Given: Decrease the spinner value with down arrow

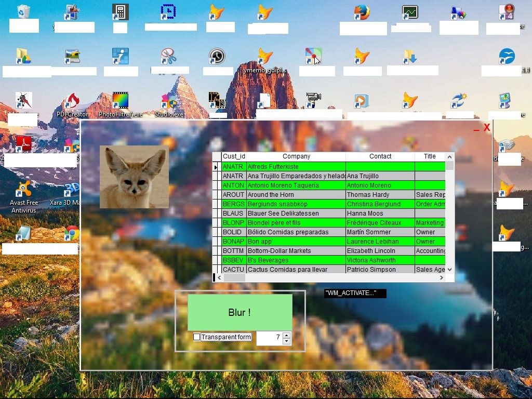Looking at the screenshot, I should 286,340.
